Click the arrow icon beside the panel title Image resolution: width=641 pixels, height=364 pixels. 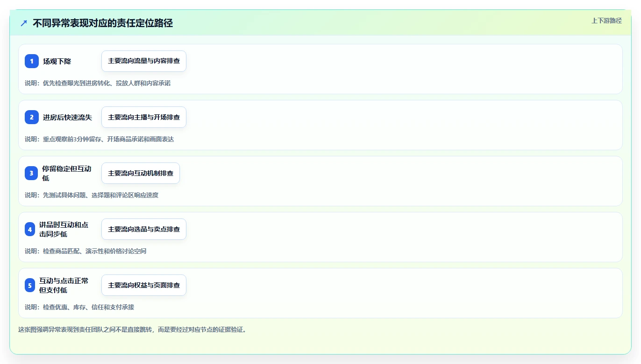pos(24,23)
